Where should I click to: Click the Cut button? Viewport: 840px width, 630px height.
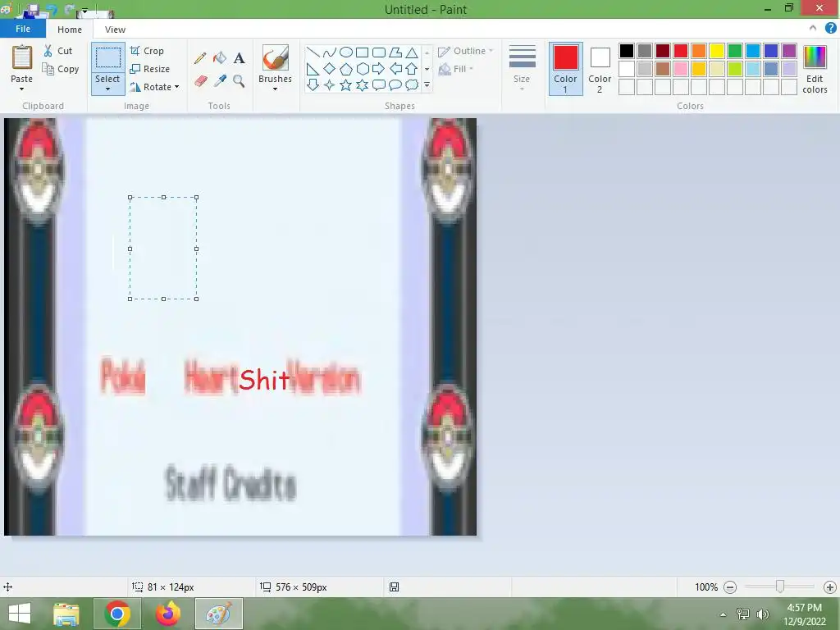(58, 51)
